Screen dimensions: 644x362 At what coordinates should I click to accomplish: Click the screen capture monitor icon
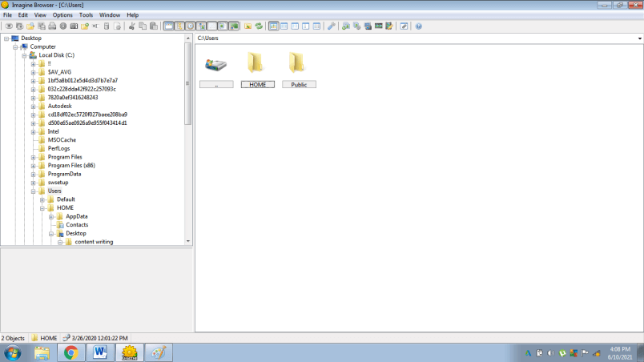pos(368,26)
